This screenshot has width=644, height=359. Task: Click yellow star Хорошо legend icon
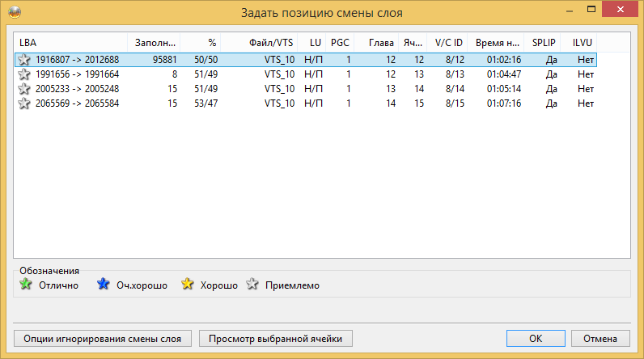tap(187, 284)
